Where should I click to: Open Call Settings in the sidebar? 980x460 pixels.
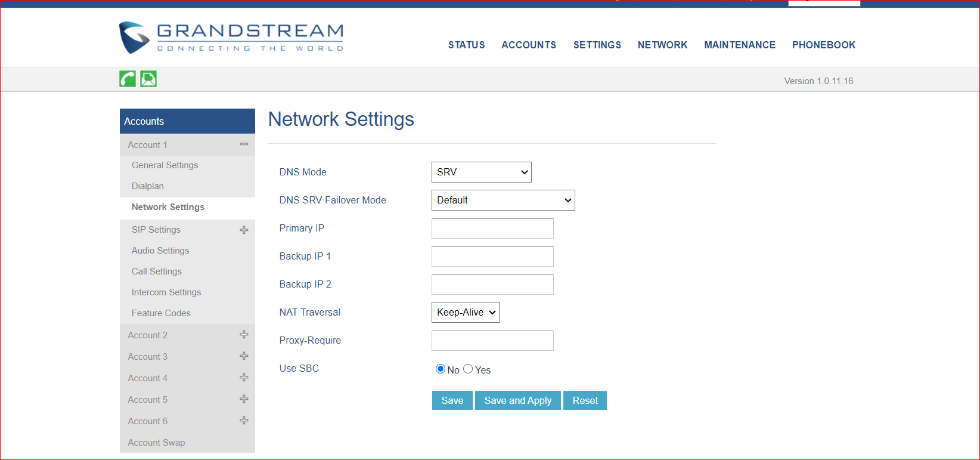tap(157, 271)
